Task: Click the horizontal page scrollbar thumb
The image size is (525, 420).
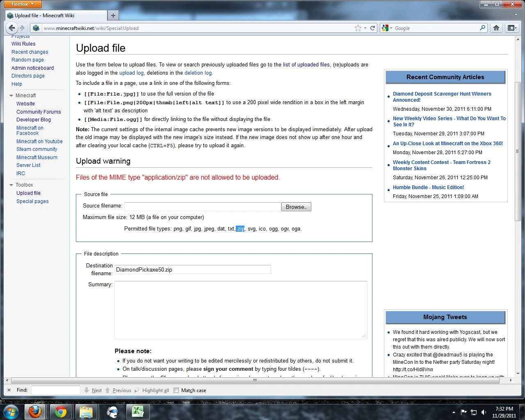Action: point(255,380)
